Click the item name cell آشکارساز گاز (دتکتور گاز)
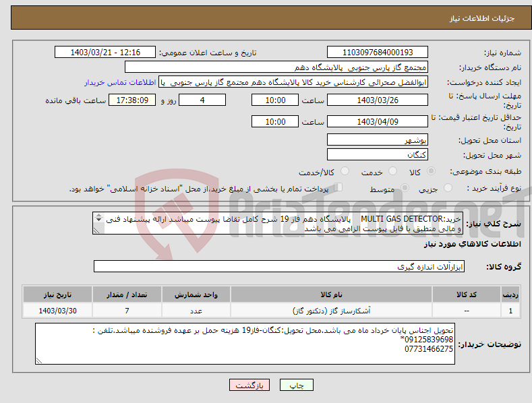Screen dimensions: 532x403 (331, 311)
